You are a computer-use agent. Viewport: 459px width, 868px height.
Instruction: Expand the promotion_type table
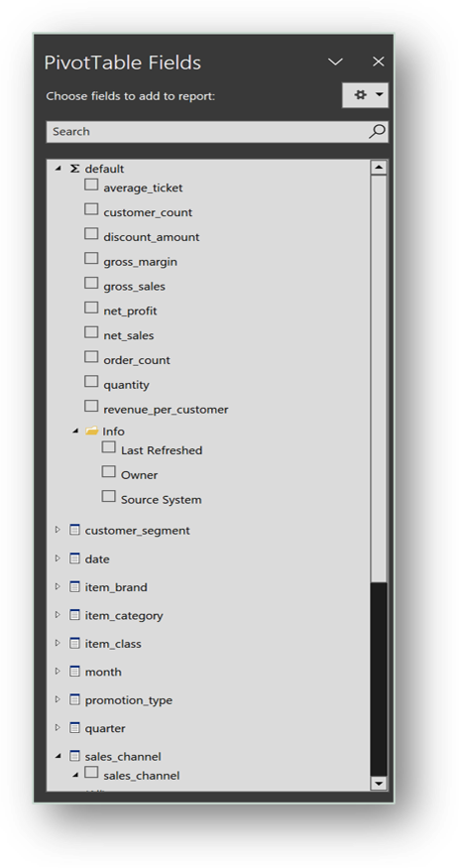57,699
